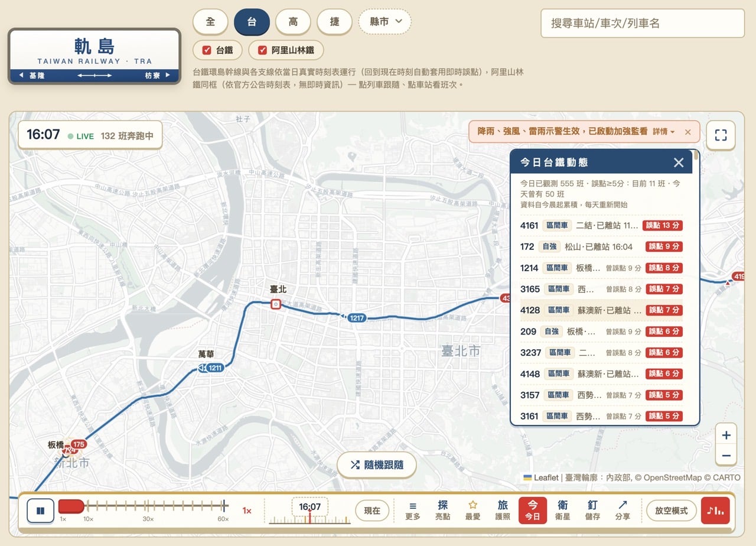Click the CARTO attribution link

[x=726, y=477]
